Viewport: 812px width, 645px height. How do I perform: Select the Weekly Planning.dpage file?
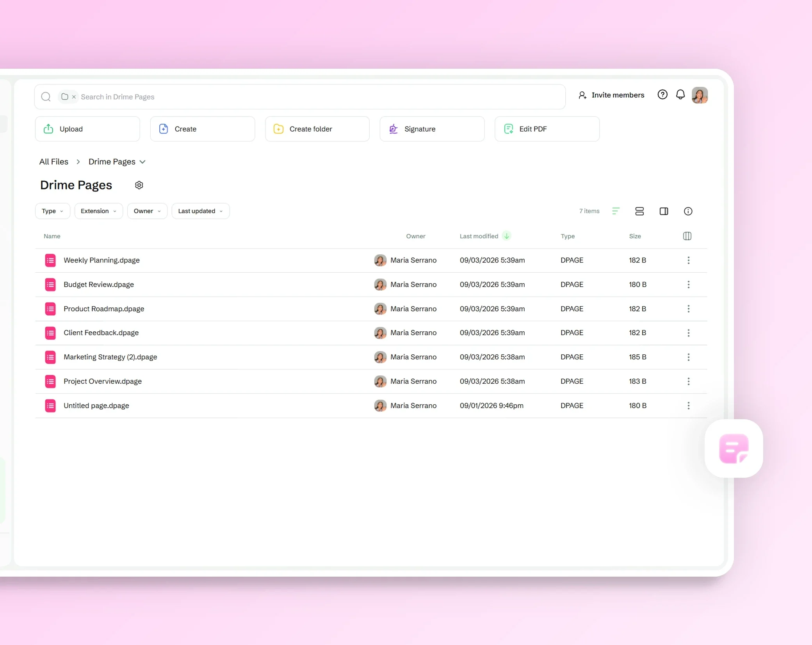coord(371,260)
